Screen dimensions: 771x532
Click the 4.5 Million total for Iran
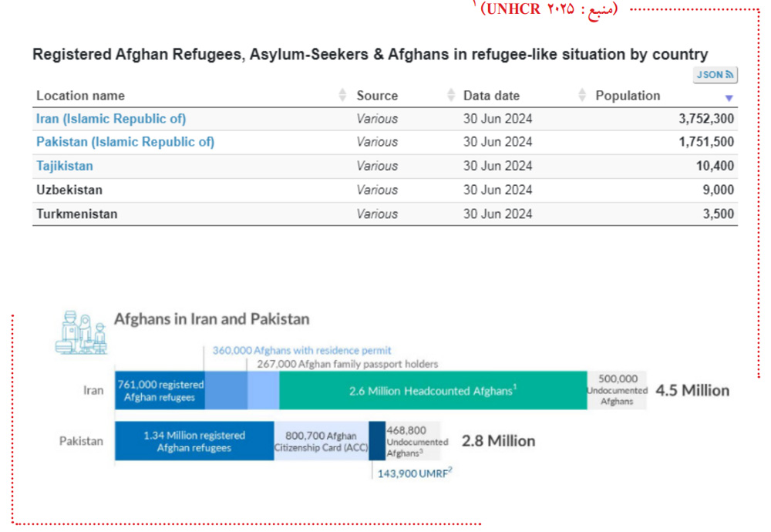point(692,390)
